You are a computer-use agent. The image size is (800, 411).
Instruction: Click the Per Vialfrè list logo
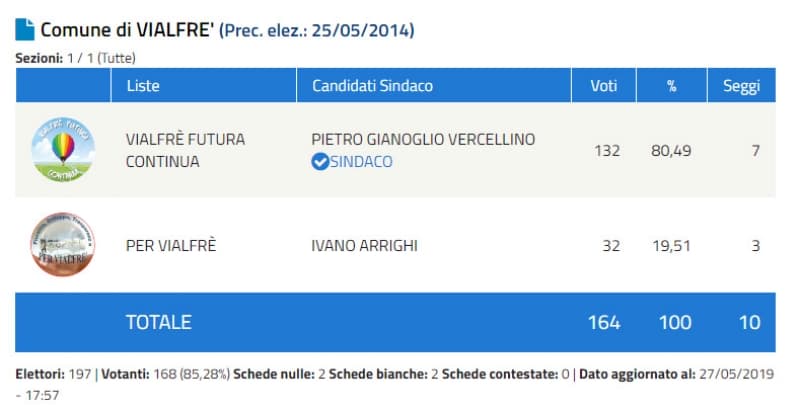(x=62, y=244)
